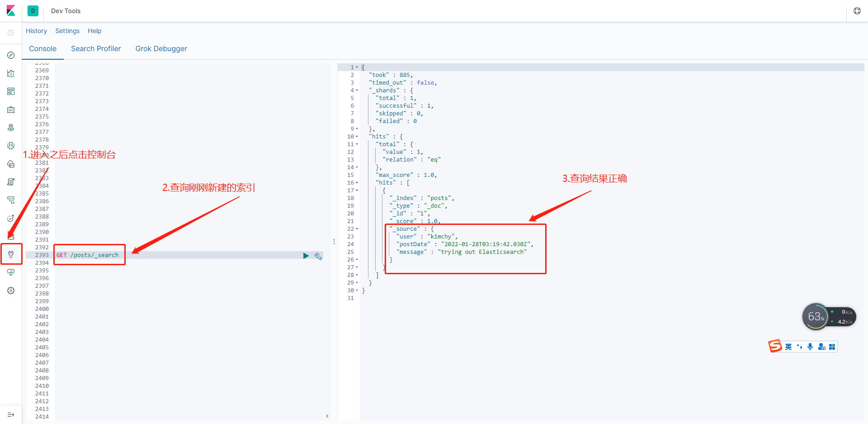This screenshot has height=424, width=868.
Task: Open Dev Tools wrench icon in sidebar
Action: [x=11, y=254]
